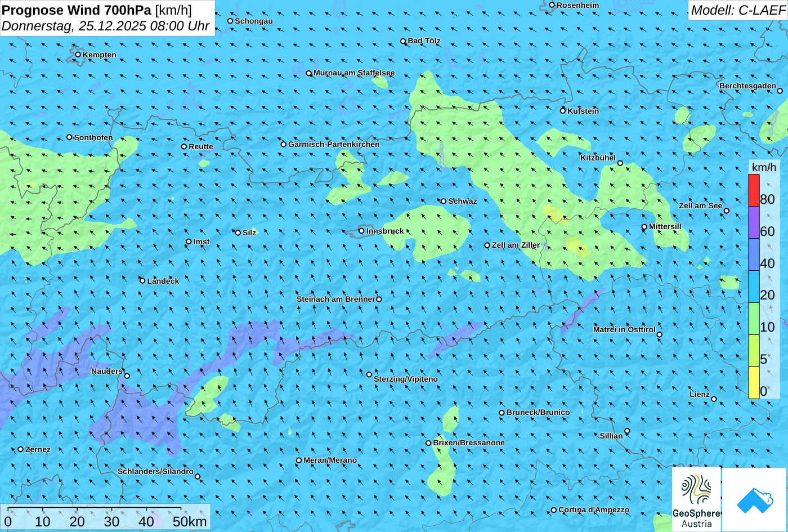Select the blue legend swatch for 40–60 km/h
The height and width of the screenshot is (532, 788).
pyautogui.click(x=754, y=254)
